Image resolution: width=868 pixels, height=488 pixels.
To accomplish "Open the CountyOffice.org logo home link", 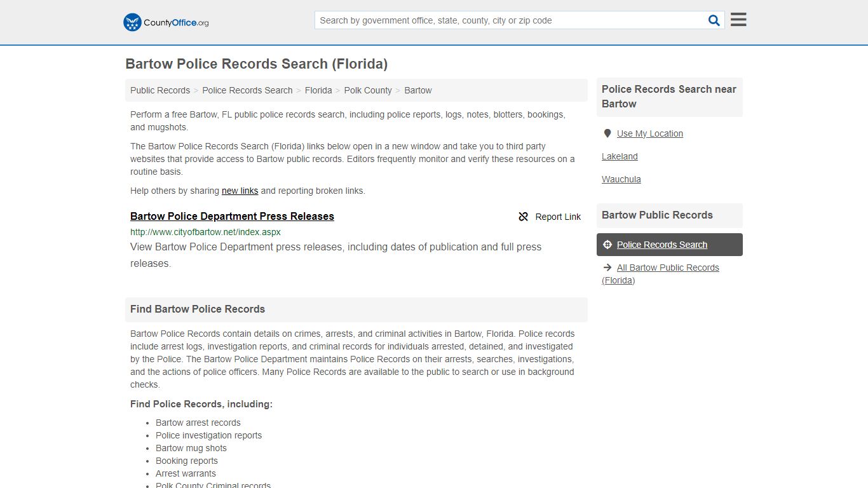I will coord(166,22).
